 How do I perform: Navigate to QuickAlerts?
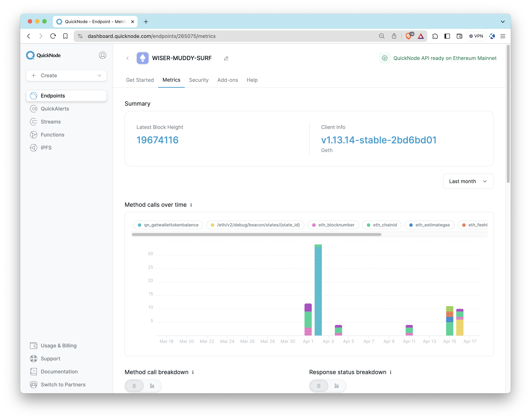[x=55, y=109]
